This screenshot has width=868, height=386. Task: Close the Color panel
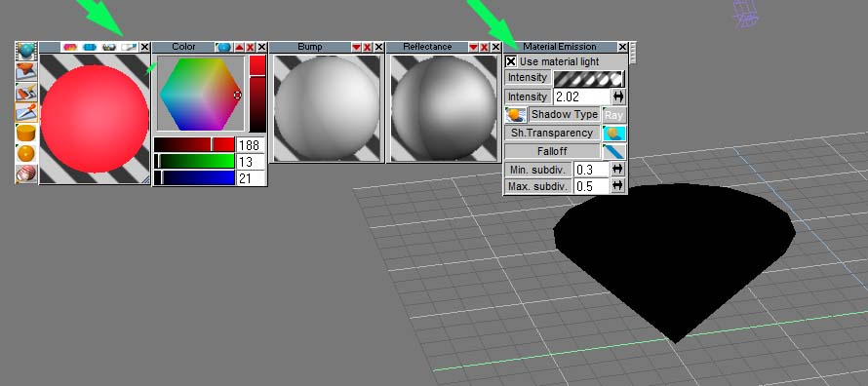tap(261, 48)
